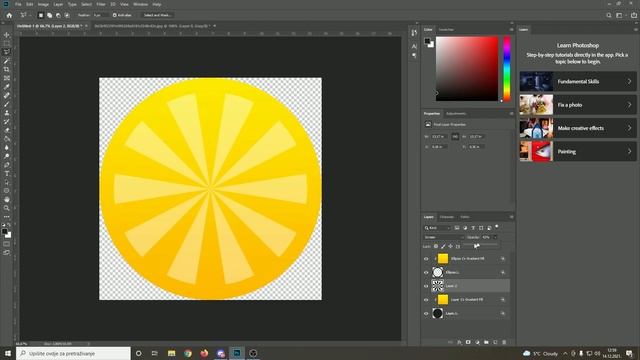
Task: Switch to the Channels tab
Action: pos(447,217)
